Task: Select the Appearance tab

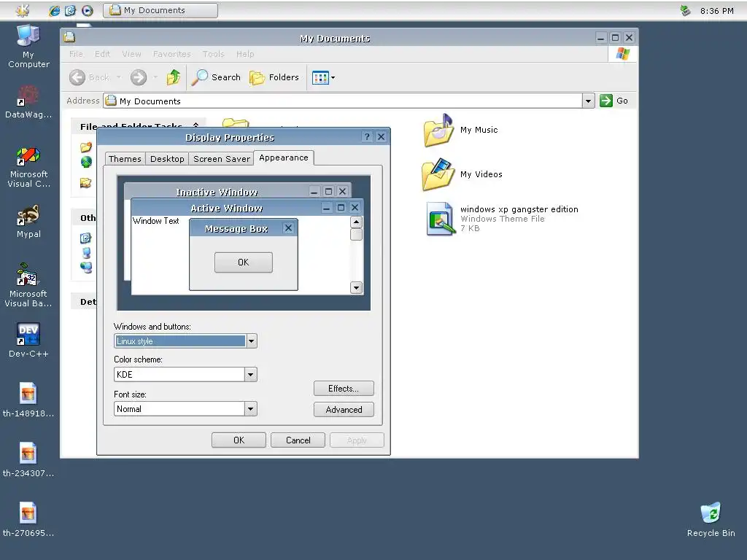Action: coord(284,157)
